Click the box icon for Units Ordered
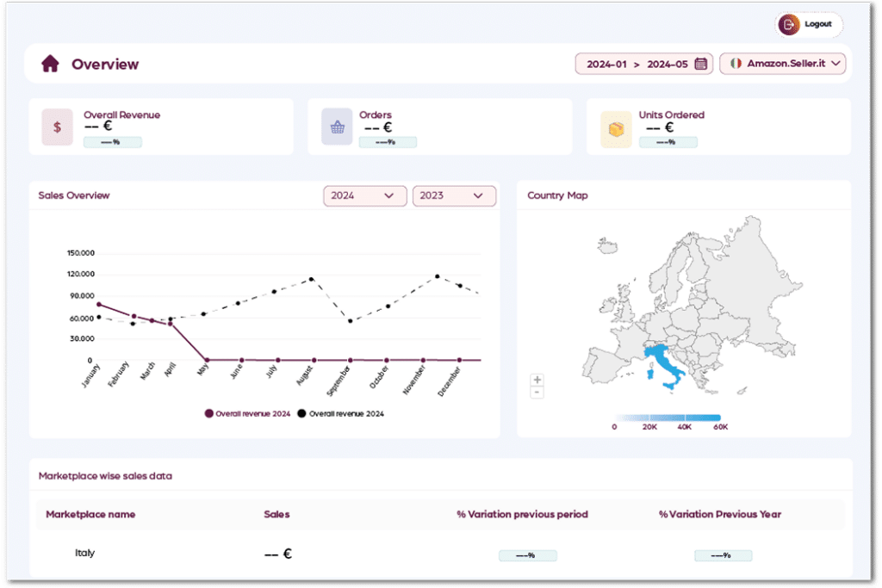 pyautogui.click(x=616, y=129)
